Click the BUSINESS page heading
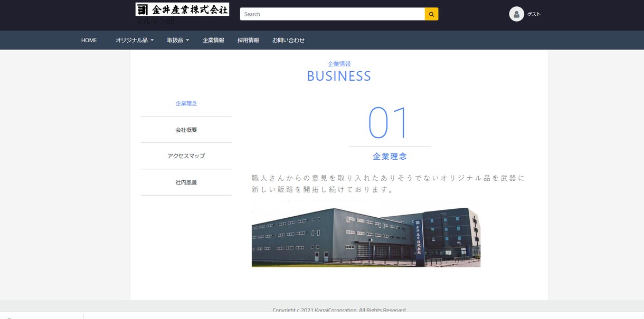 339,76
